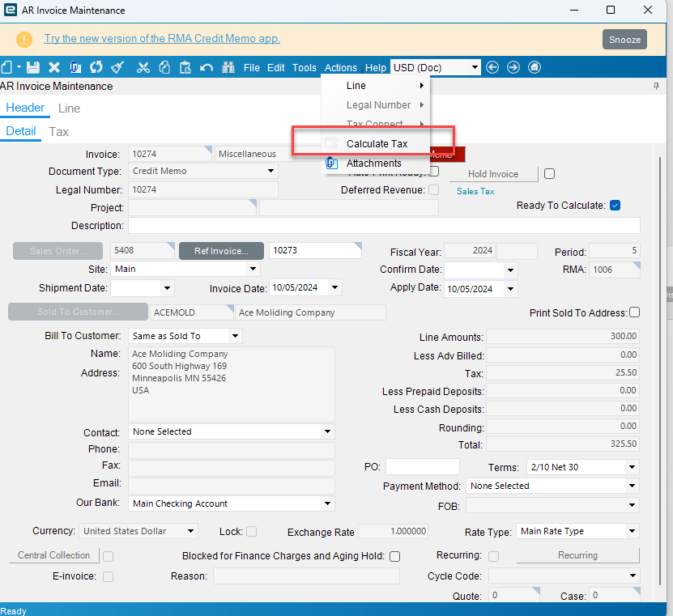Click the Clear broom toolbar icon
673x616 pixels.
117,67
